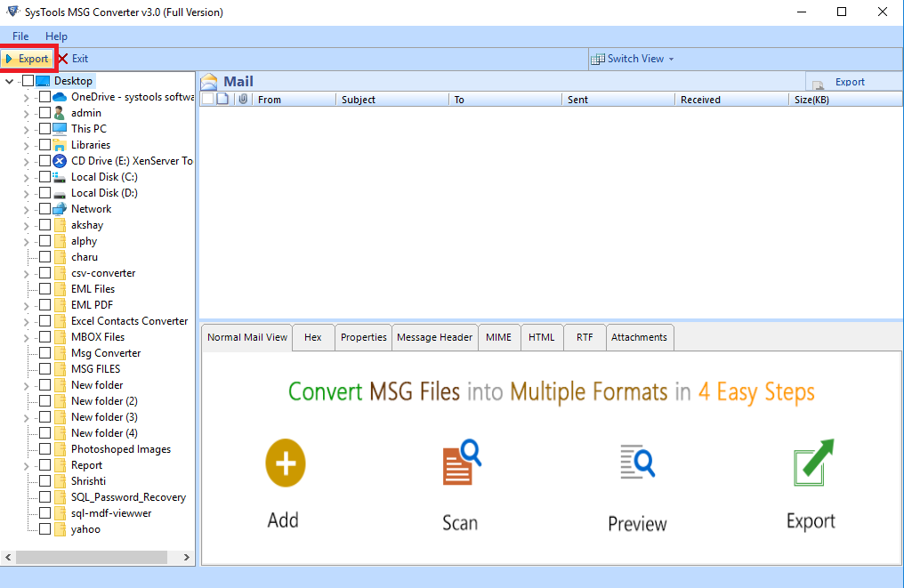Image resolution: width=904 pixels, height=588 pixels.
Task: Switch to the Attachments tab
Action: (640, 337)
